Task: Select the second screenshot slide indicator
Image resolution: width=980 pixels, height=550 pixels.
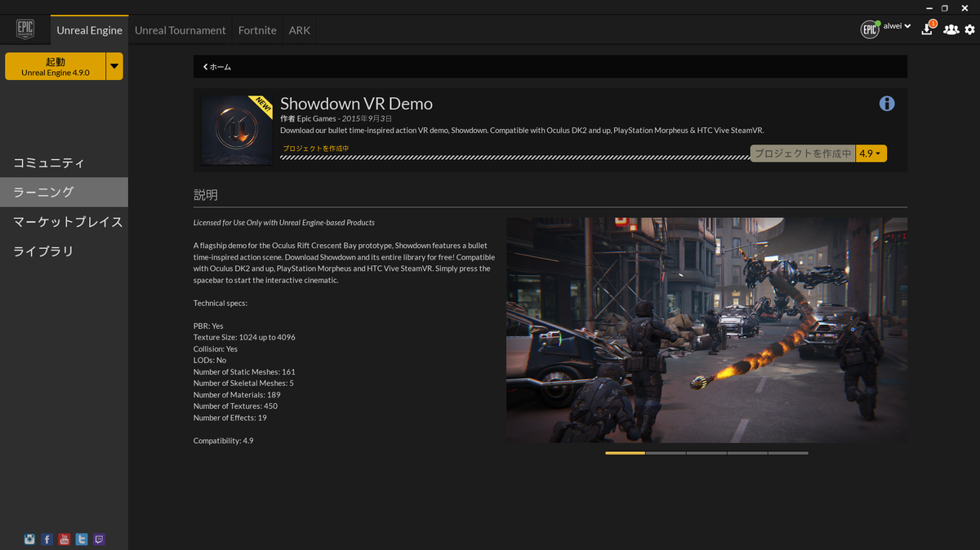Action: (x=666, y=453)
